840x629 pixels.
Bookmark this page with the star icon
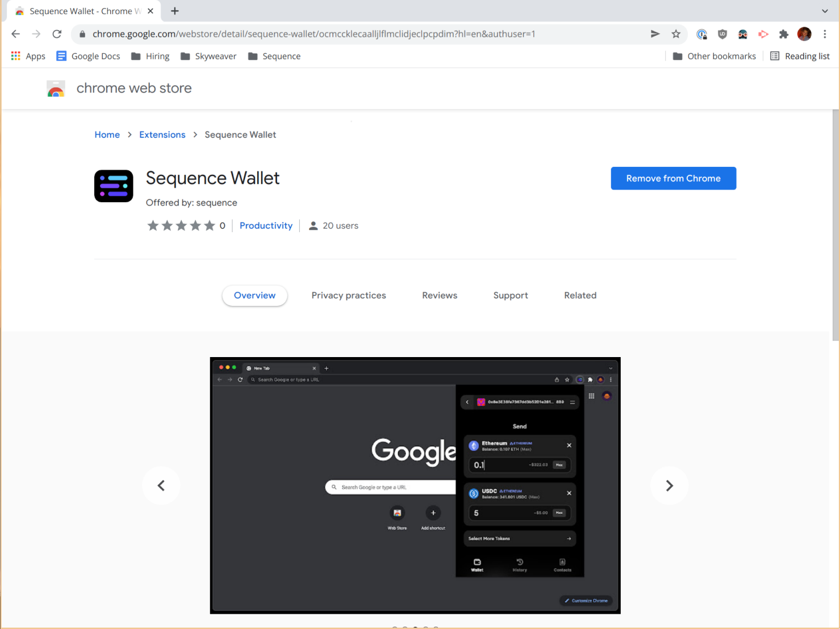(676, 34)
